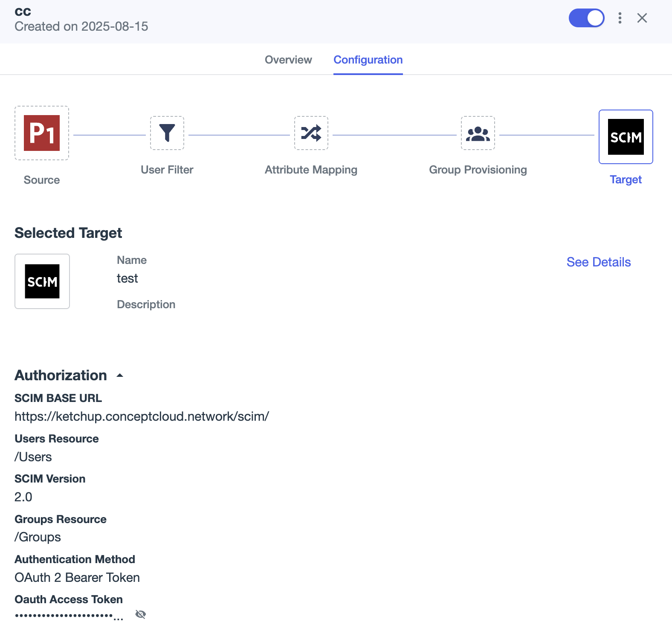Collapse the Authorization section caret

point(120,376)
